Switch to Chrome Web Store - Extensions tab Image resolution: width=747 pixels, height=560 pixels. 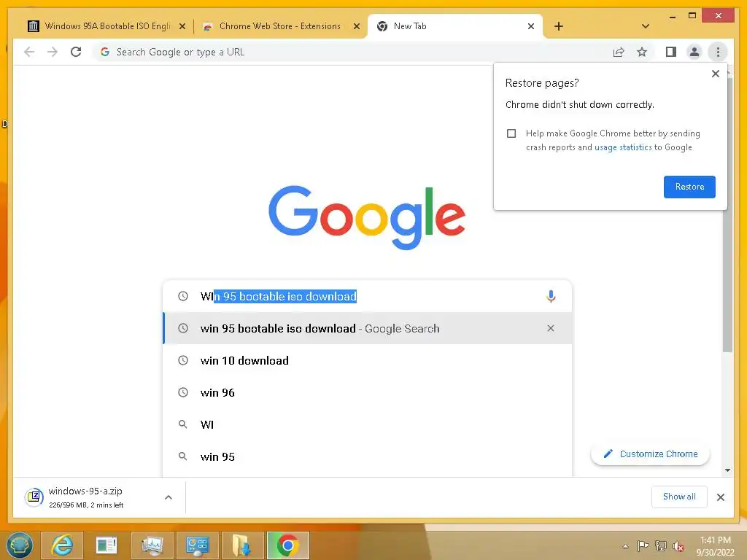point(279,26)
